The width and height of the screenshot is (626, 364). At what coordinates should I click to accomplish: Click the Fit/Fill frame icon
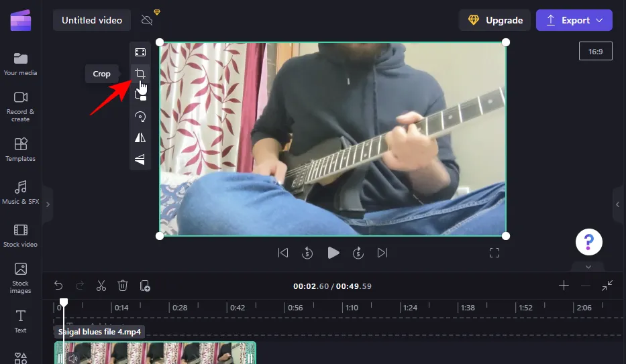(140, 52)
